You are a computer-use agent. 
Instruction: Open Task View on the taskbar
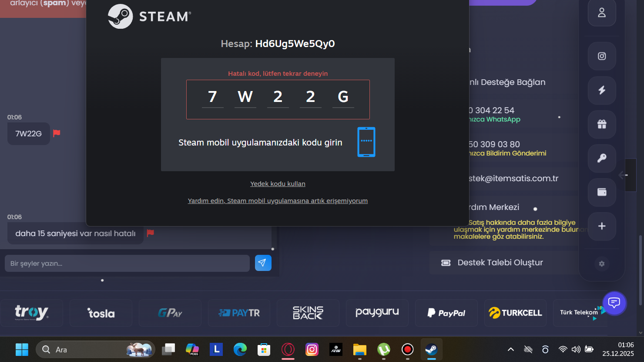coord(168,349)
